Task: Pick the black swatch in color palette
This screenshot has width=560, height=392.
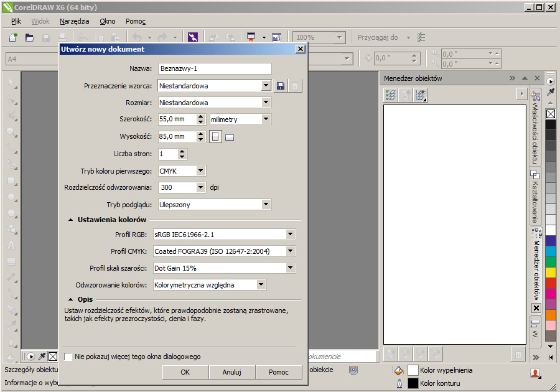Action: 551,124
